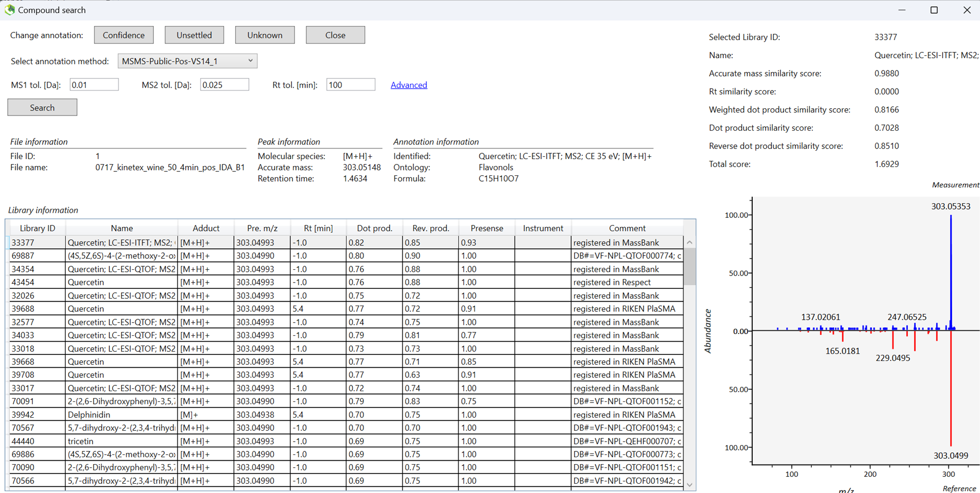Select the tricetin library row
The height and width of the screenshot is (493, 980).
[x=122, y=441]
